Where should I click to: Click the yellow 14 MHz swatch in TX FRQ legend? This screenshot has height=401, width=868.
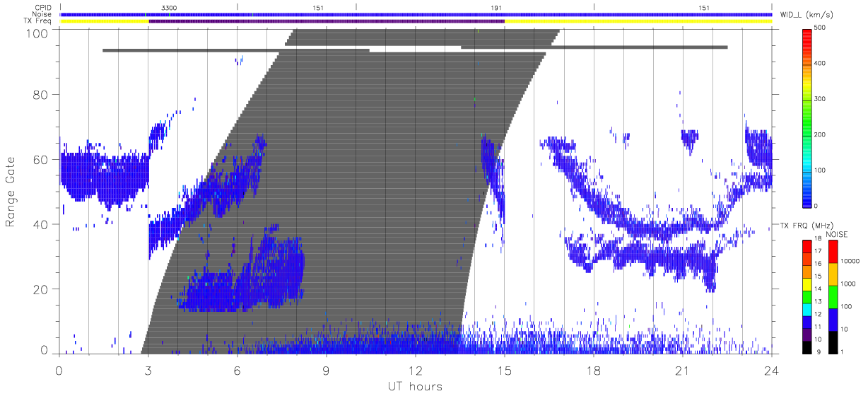pyautogui.click(x=807, y=284)
